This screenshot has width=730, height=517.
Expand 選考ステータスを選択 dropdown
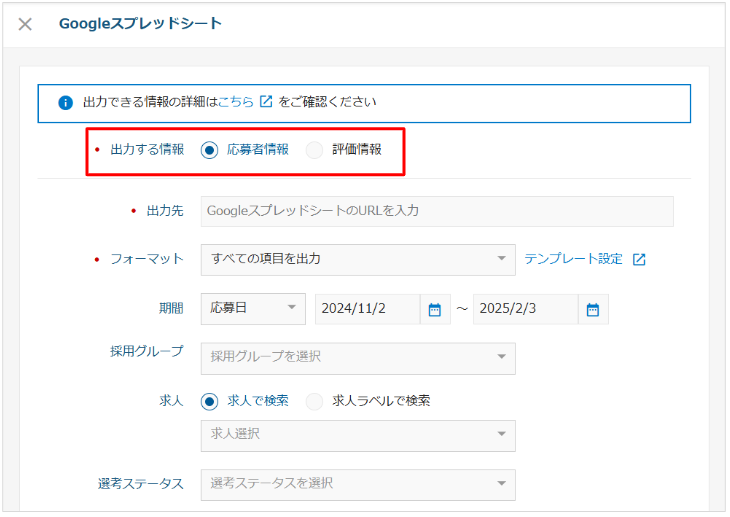tap(358, 485)
